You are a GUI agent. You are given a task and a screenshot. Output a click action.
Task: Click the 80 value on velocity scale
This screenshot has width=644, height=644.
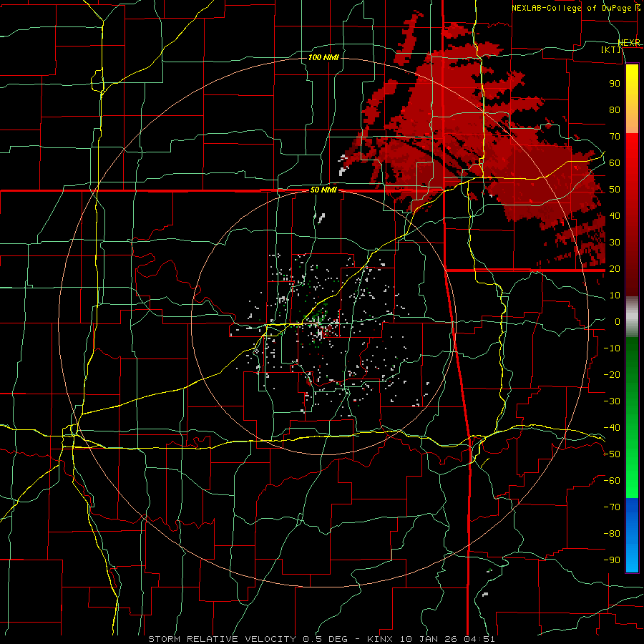tap(615, 109)
